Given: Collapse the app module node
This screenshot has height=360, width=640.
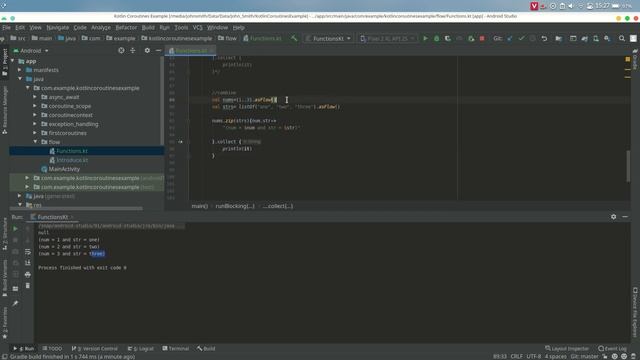Looking at the screenshot, I should coord(13,61).
